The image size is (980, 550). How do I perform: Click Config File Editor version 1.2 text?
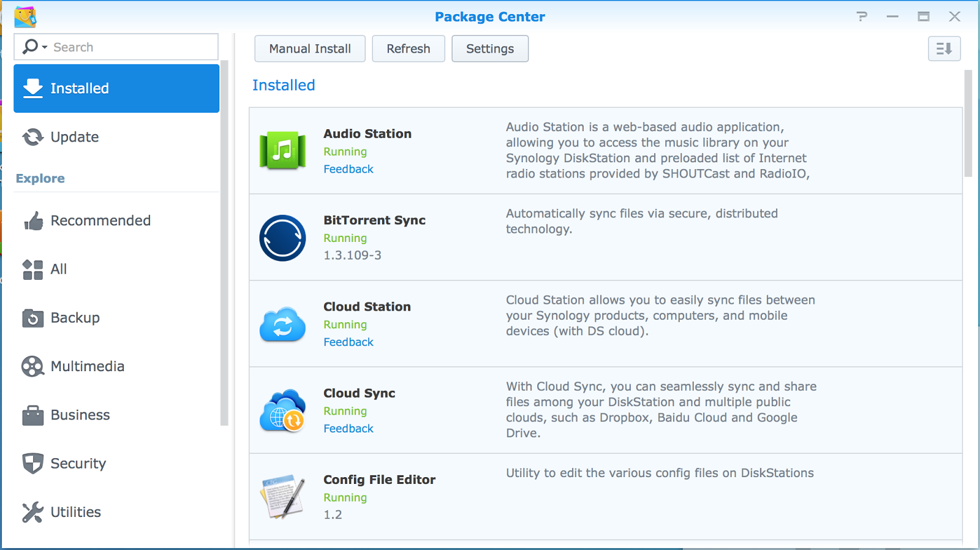pos(333,514)
